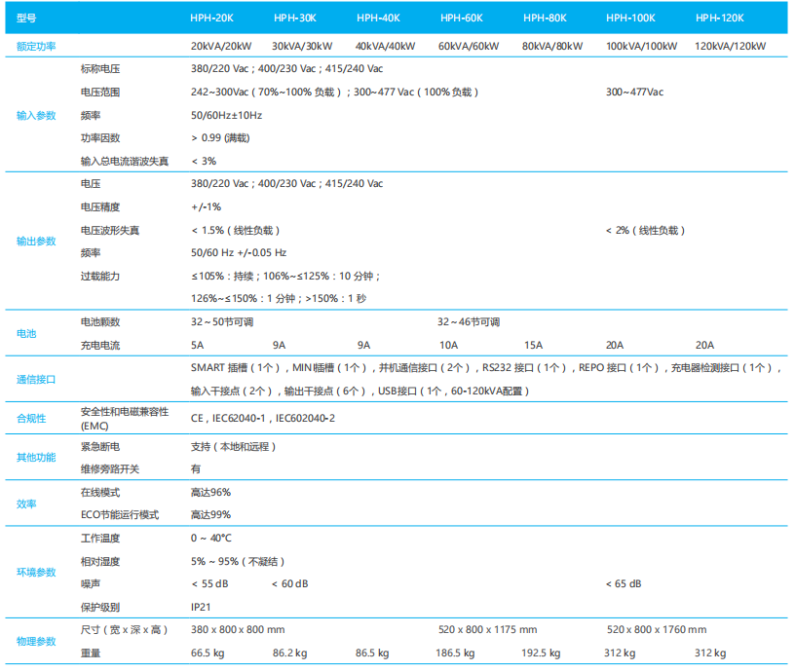Select the 60kVA/60kW rated power value
Screen dimensions: 795x672
pyautogui.click(x=469, y=46)
